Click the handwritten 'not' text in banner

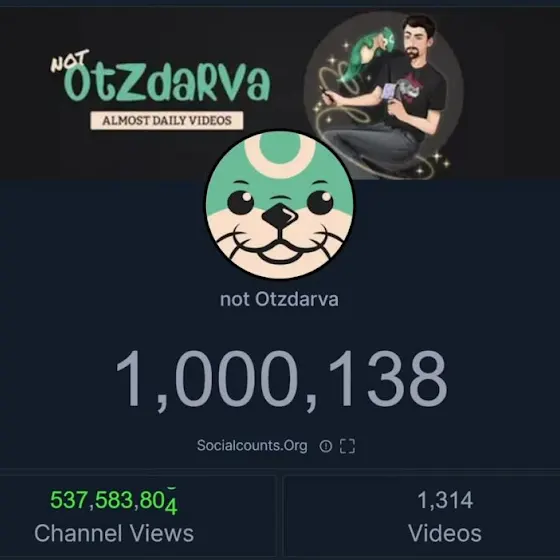click(70, 61)
